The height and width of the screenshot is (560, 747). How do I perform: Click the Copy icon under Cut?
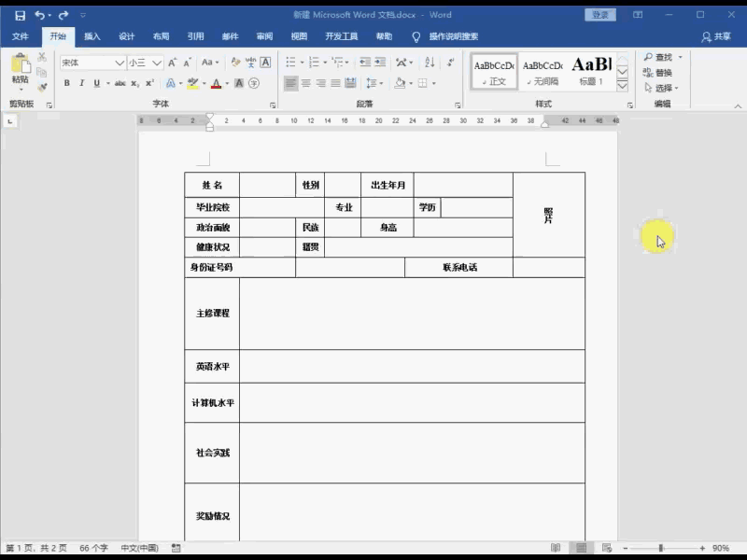(42, 73)
